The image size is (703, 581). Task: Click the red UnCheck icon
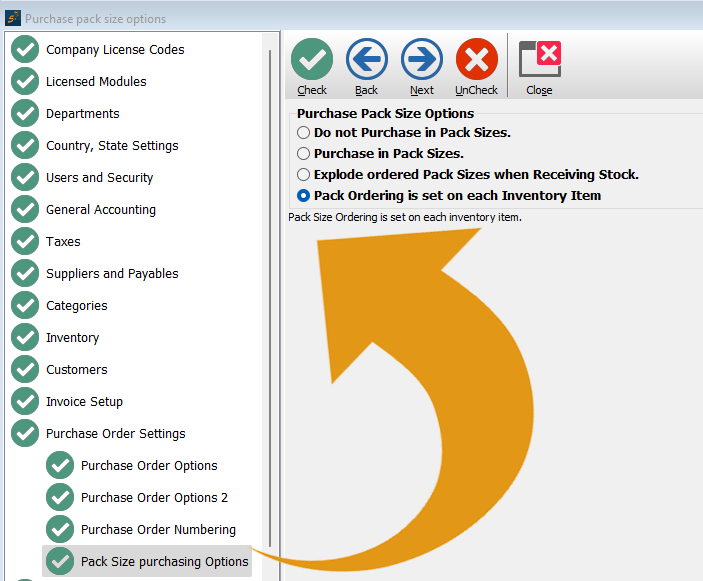pos(477,61)
